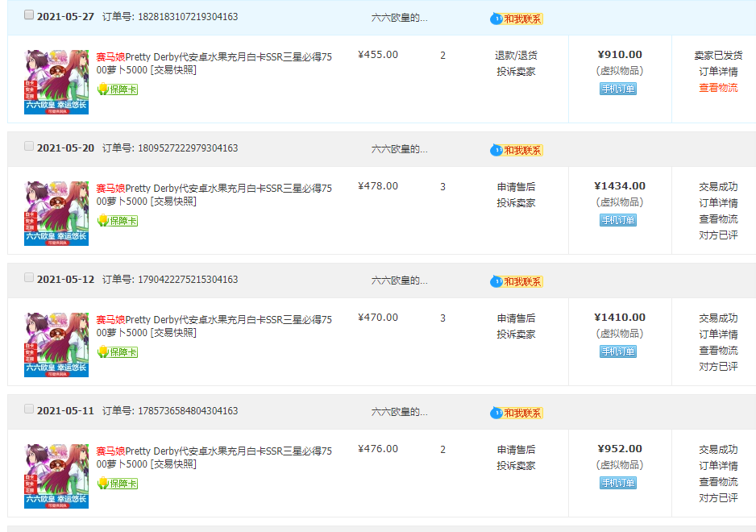Click order number 1809527222979304163
Screen dimensions: 756x532
click(188, 148)
